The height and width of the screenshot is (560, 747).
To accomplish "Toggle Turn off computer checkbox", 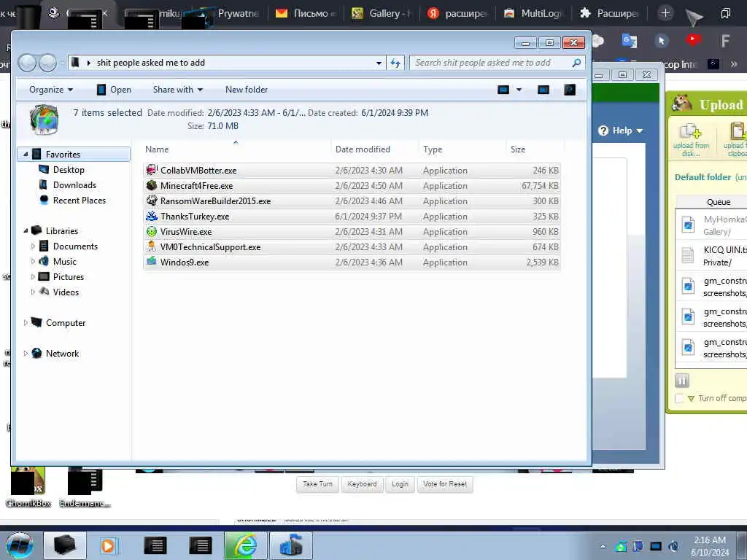I will [680, 398].
